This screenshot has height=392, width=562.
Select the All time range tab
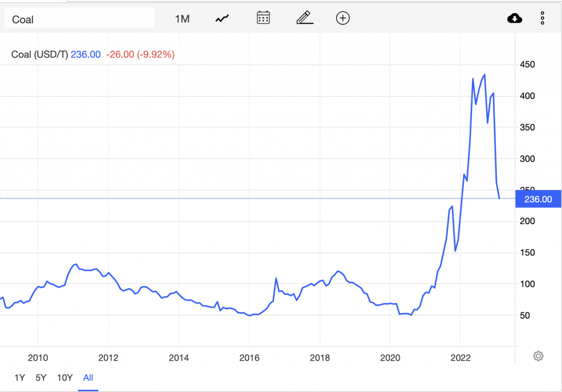tap(88, 378)
